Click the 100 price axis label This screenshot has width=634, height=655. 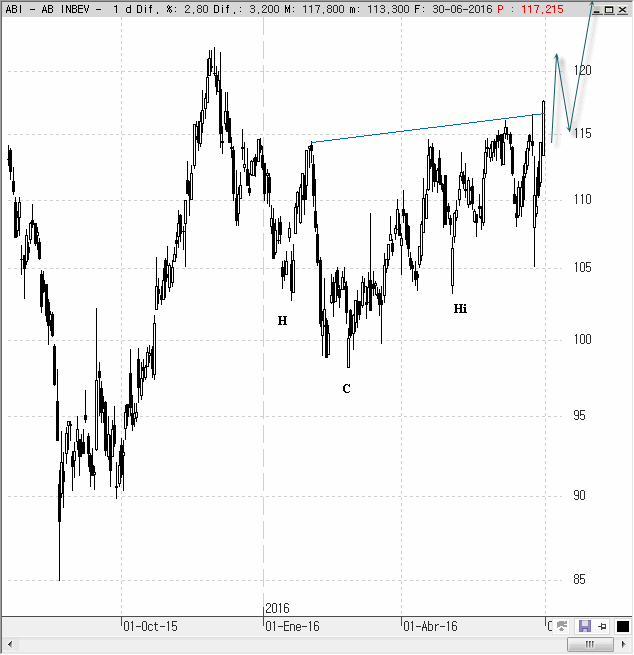582,339
